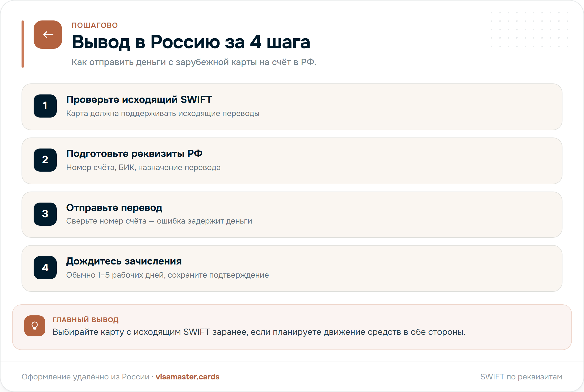
Task: Click the text "Сверьте номер счёта — ошибка задержит деньги"
Action: pos(159,221)
